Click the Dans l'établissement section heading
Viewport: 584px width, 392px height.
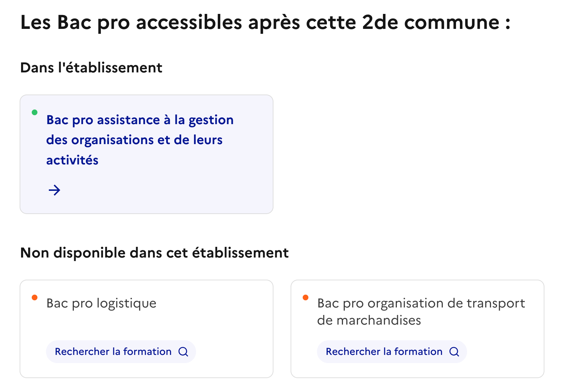[91, 67]
